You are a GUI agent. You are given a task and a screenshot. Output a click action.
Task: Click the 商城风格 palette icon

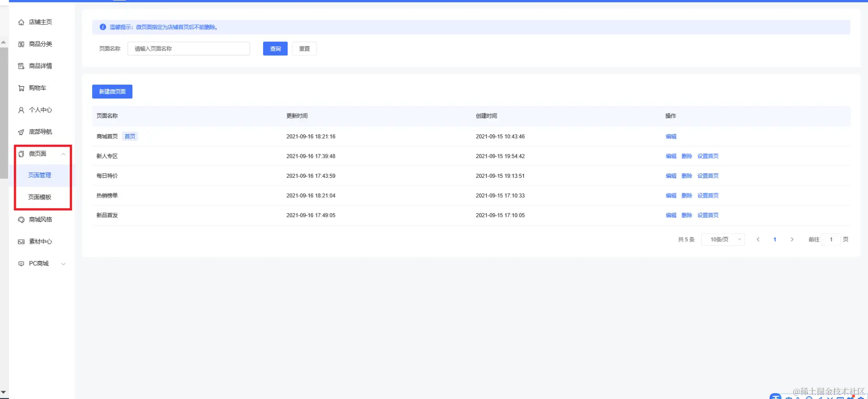click(x=21, y=220)
